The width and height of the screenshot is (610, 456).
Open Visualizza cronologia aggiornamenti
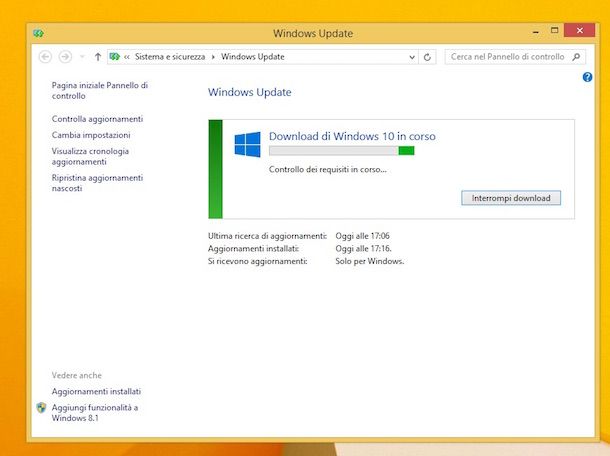tap(90, 156)
